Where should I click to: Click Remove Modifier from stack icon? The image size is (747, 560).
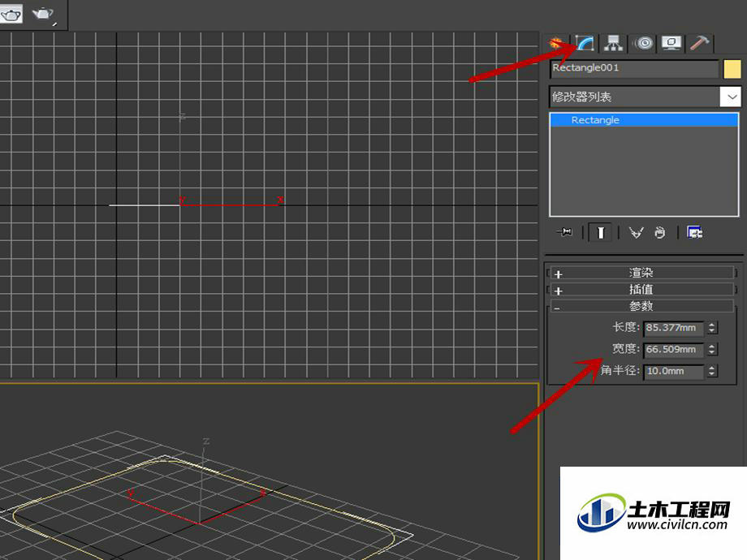click(659, 232)
